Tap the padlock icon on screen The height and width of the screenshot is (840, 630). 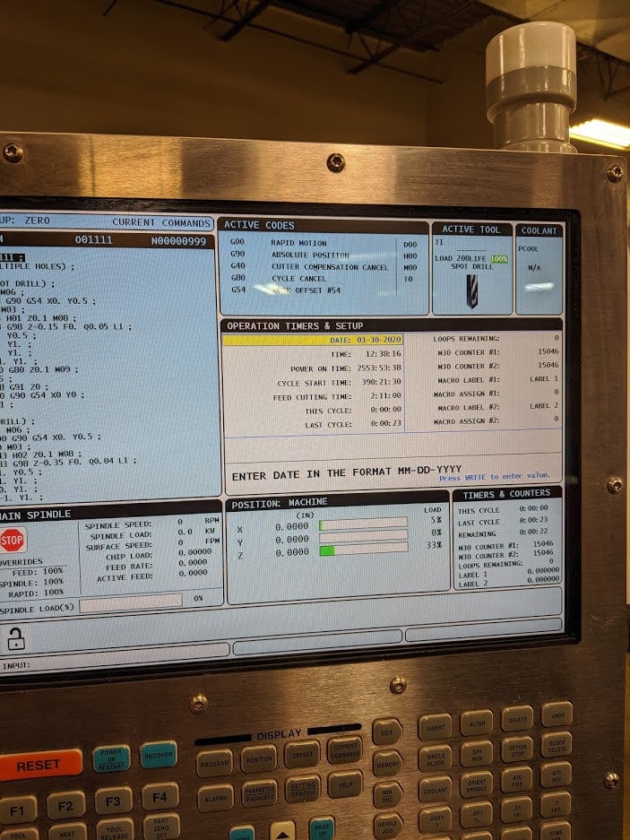pyautogui.click(x=15, y=638)
